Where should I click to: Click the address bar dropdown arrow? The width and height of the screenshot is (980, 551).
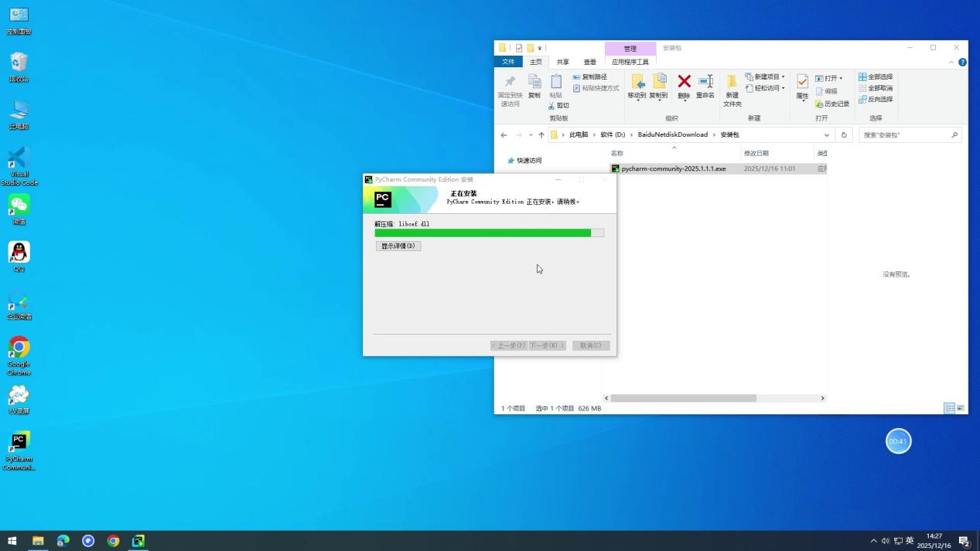(827, 134)
